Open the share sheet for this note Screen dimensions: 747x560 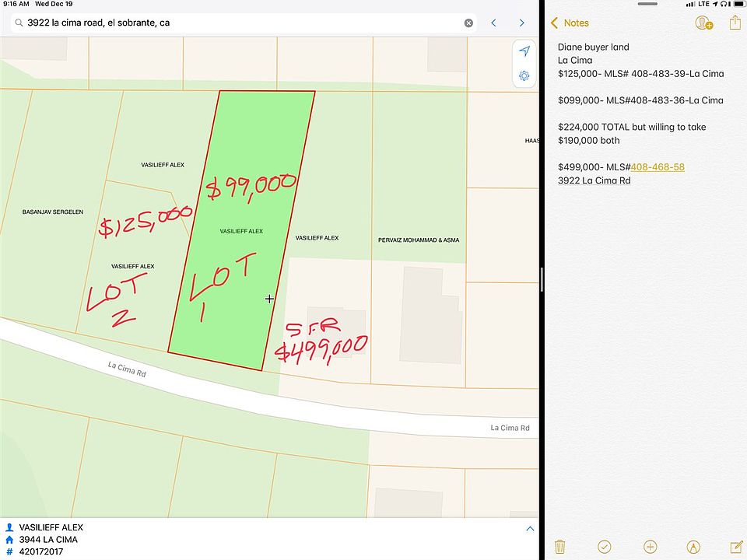735,23
